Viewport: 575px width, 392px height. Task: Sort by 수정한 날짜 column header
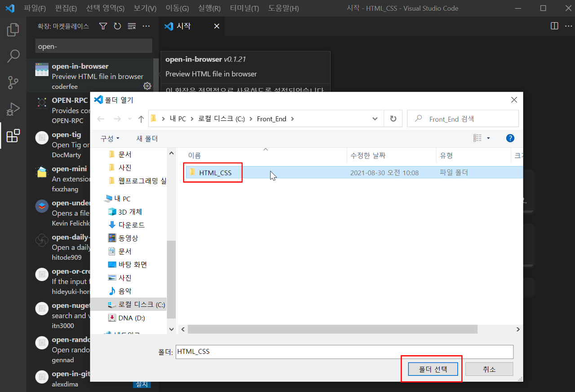pyautogui.click(x=391, y=155)
